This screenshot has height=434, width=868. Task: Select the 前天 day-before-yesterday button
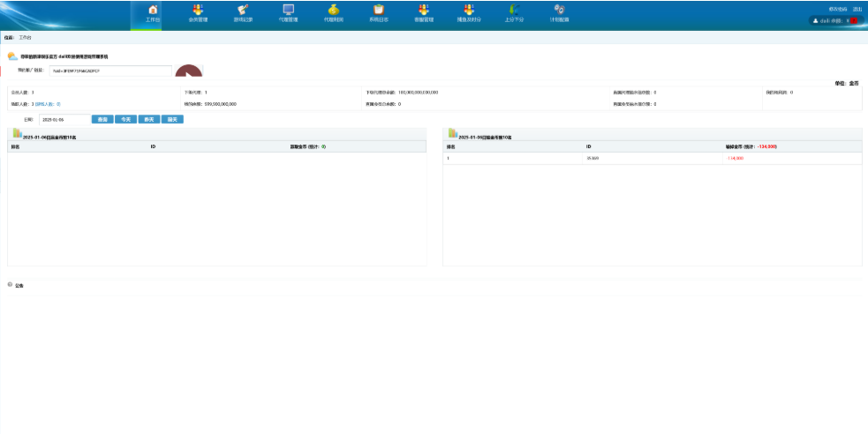172,119
